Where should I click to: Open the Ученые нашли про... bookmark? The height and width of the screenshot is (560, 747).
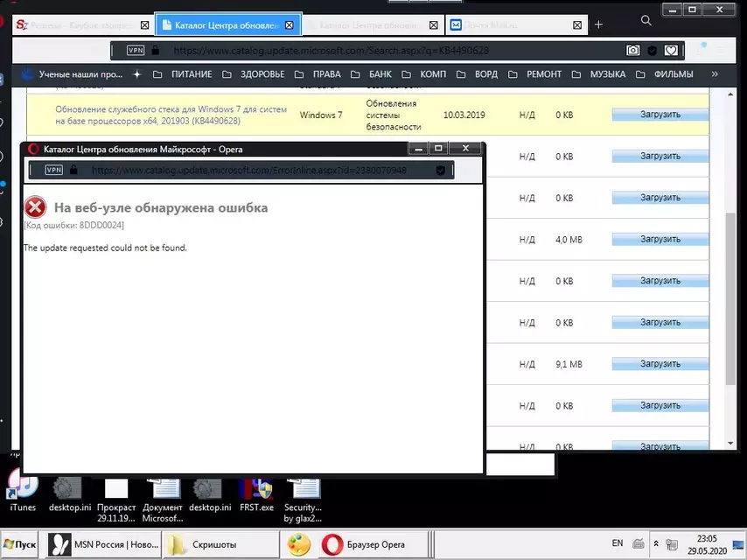[x=73, y=74]
